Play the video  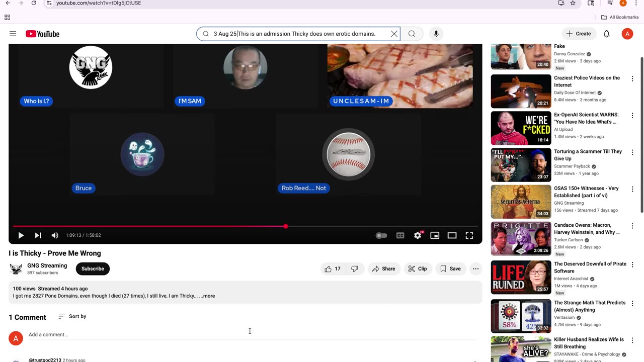click(x=21, y=235)
